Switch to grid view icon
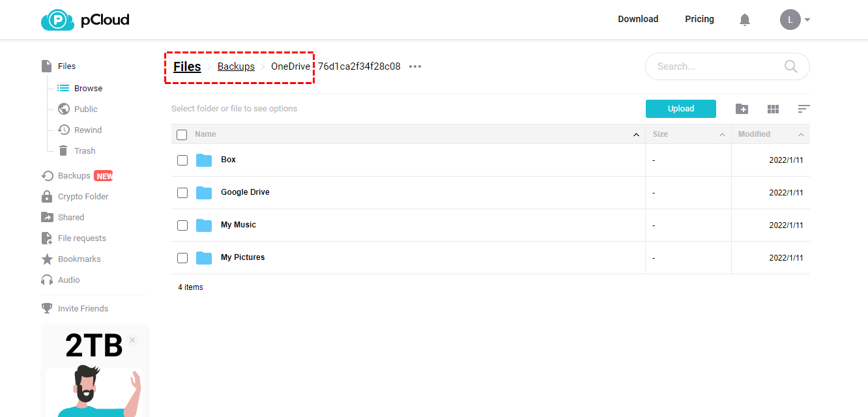 point(773,109)
